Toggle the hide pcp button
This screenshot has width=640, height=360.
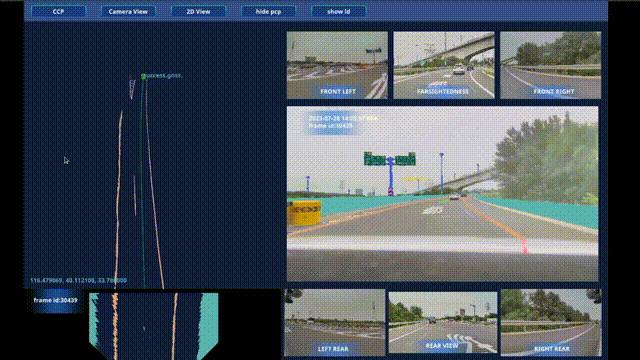coord(268,11)
